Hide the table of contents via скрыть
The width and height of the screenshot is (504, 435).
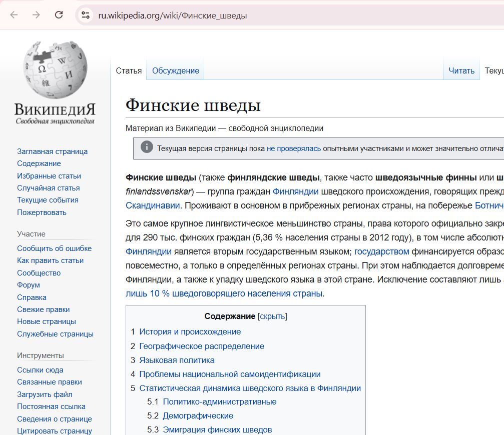click(272, 316)
